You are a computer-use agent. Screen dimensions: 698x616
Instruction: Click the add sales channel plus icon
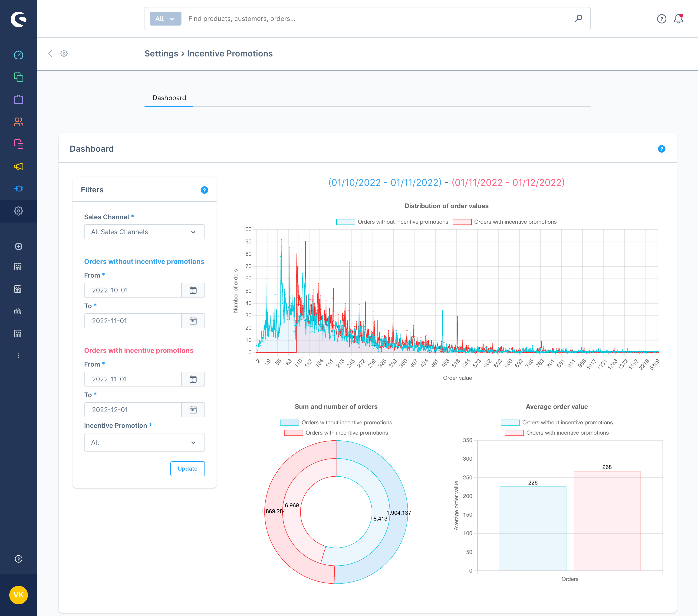pos(18,246)
